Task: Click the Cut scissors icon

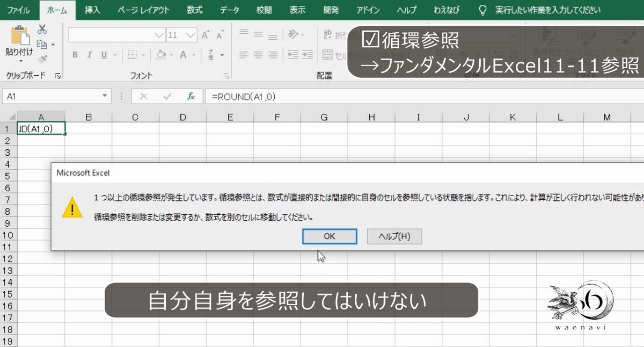Action: (42, 30)
